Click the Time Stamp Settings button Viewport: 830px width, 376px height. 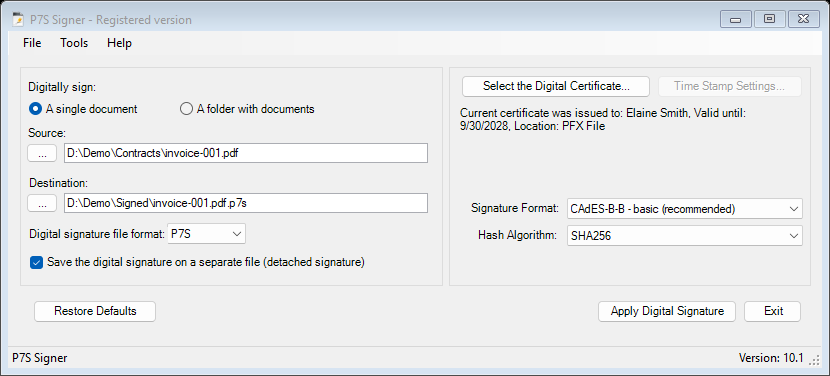[729, 86]
